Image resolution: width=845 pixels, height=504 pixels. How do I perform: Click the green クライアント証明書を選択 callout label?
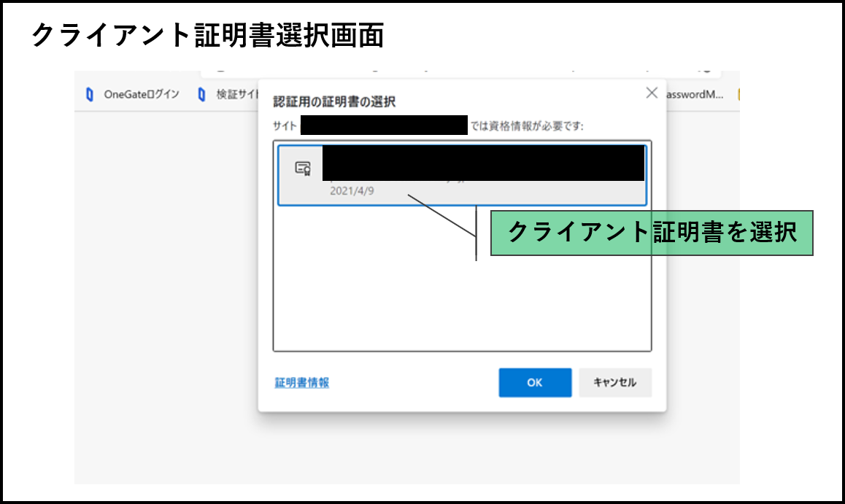(x=651, y=233)
